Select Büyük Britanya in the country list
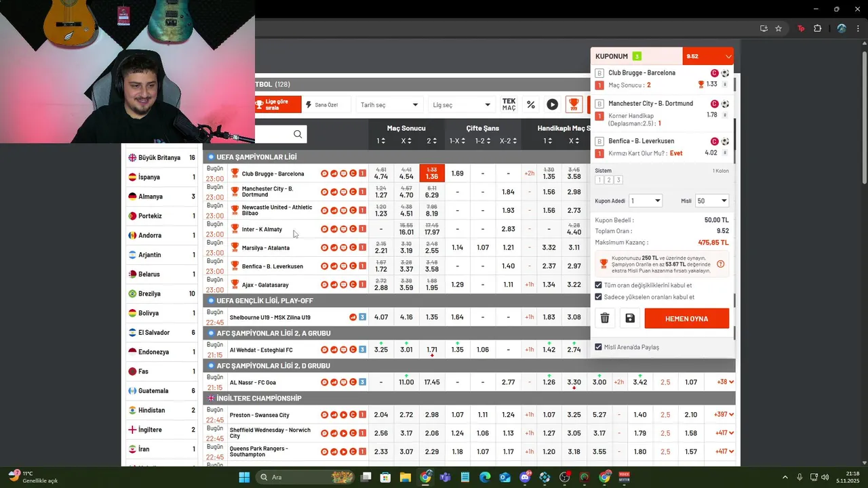The image size is (868, 488). pos(162,157)
